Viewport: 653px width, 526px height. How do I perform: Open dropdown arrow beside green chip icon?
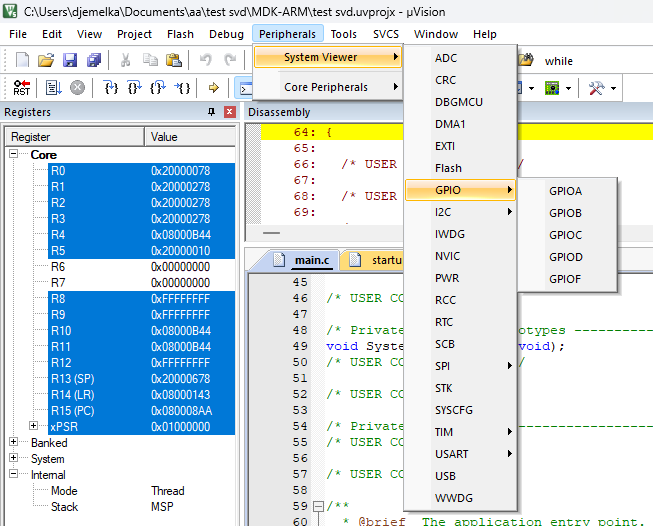[568, 88]
